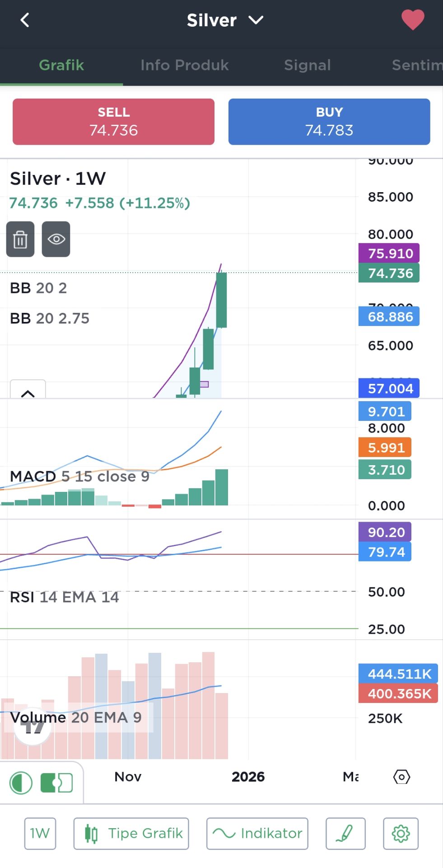
Task: Open the Indikator list
Action: [x=257, y=833]
